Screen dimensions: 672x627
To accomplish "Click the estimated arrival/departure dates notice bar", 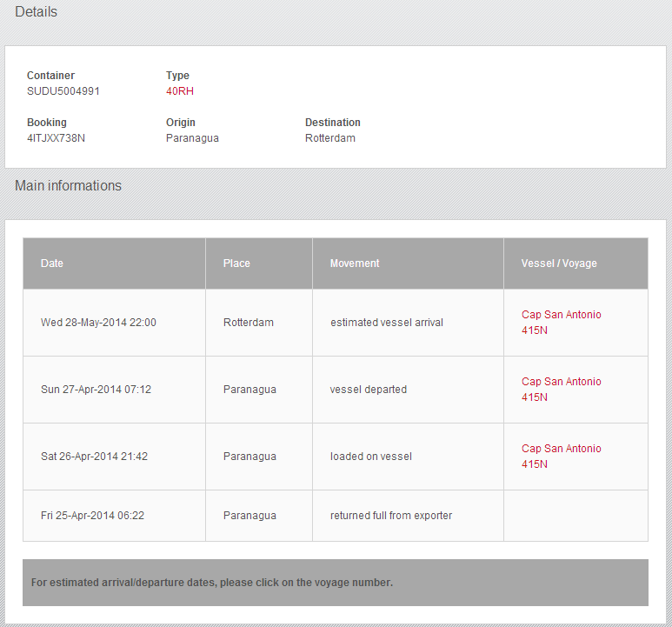I will tap(336, 583).
